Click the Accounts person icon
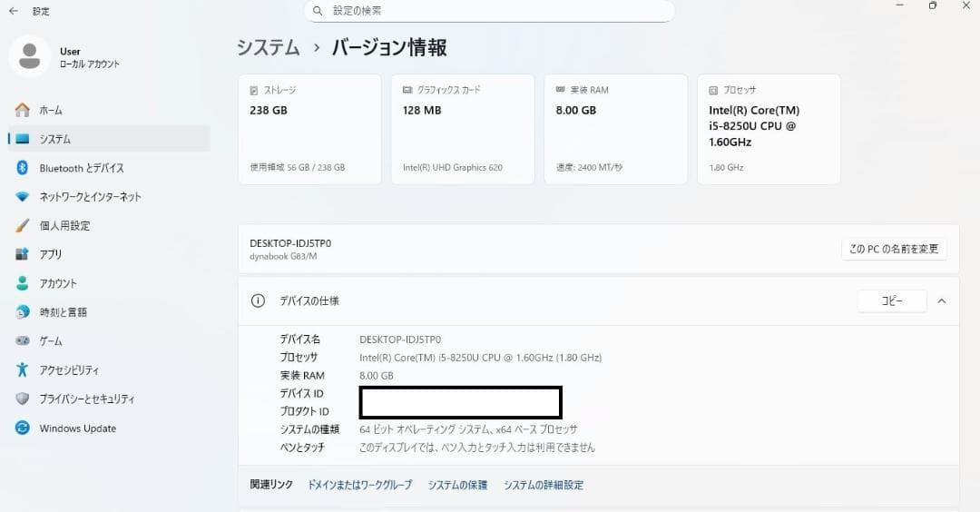Image resolution: width=980 pixels, height=512 pixels. pos(23,283)
